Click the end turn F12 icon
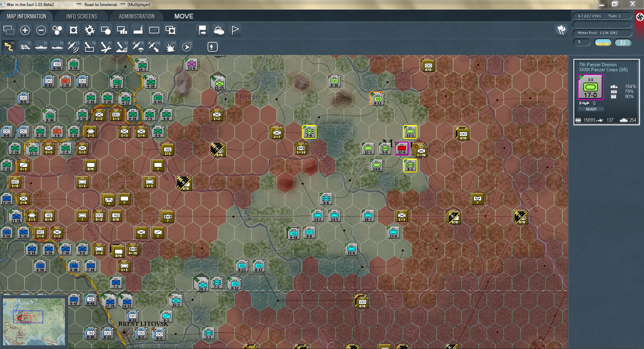The width and height of the screenshot is (644, 349). [x=187, y=47]
